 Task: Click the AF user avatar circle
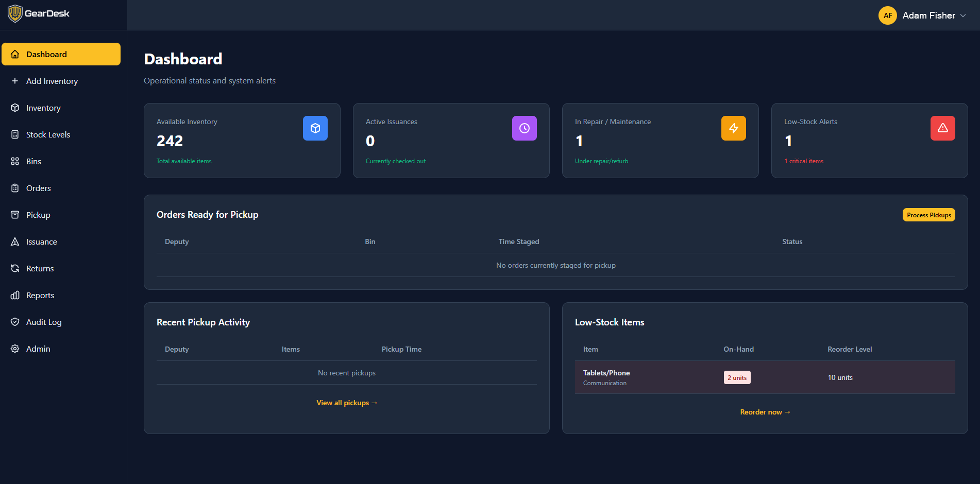[887, 15]
